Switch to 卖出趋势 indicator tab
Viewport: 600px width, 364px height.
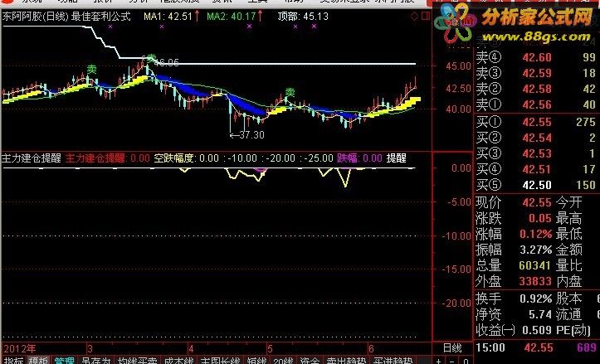pos(346,360)
